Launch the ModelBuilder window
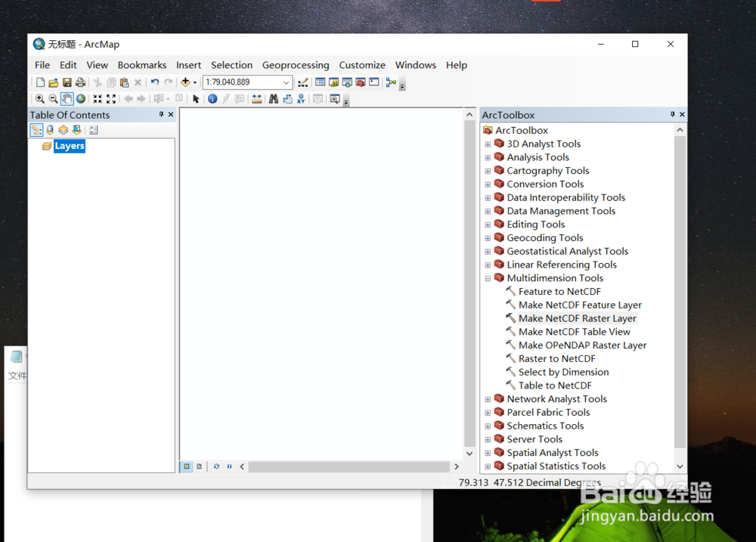 pos(391,82)
